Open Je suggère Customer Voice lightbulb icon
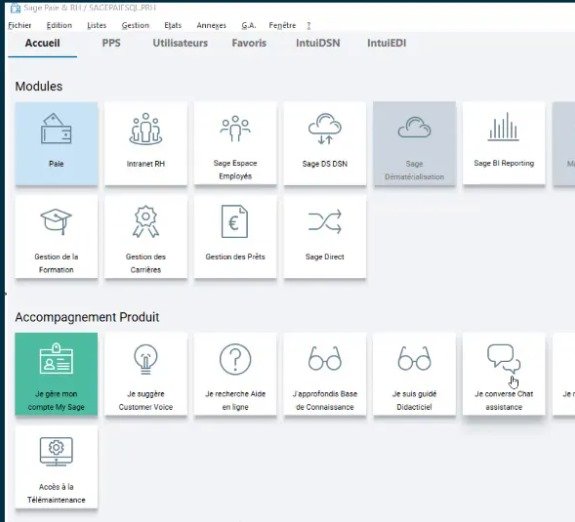 pyautogui.click(x=146, y=359)
